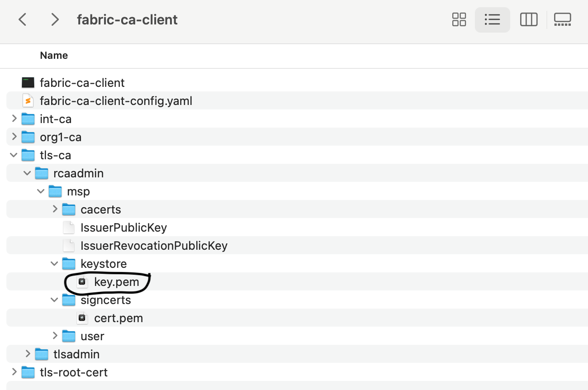Select the fabric-ca-client executable icon
The height and width of the screenshot is (390, 588).
click(x=28, y=83)
